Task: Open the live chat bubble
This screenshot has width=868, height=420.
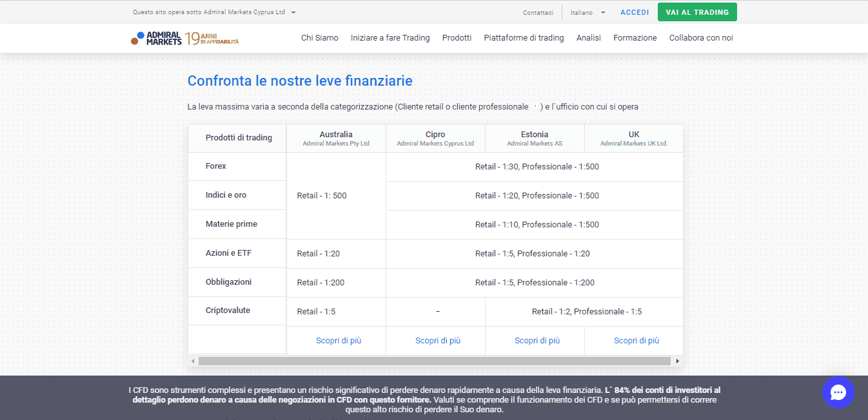Action: click(x=838, y=392)
